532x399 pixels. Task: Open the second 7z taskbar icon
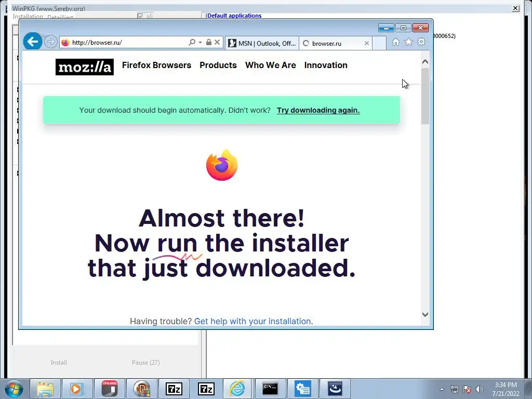coord(206,389)
